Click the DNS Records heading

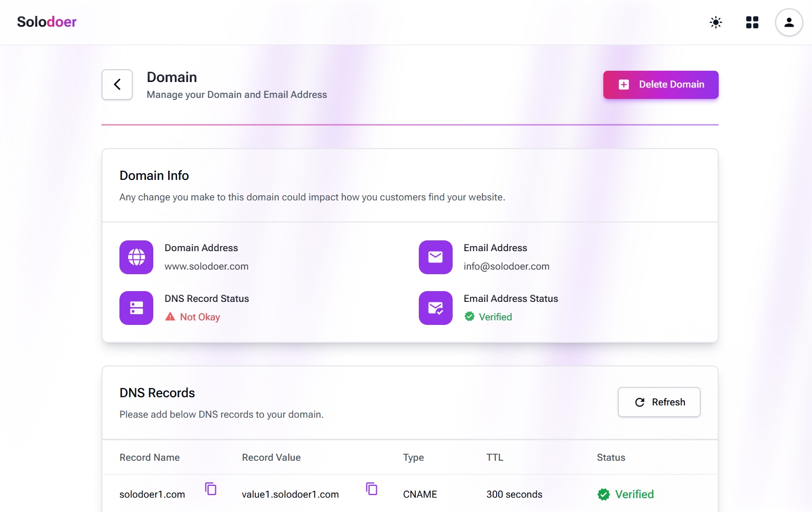[157, 393]
